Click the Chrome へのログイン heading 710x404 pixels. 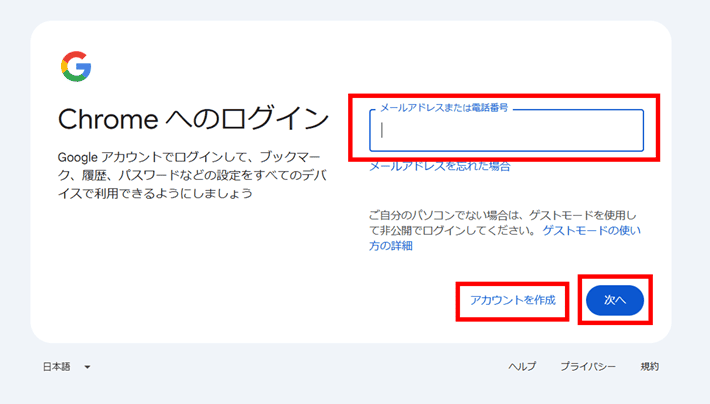(193, 119)
